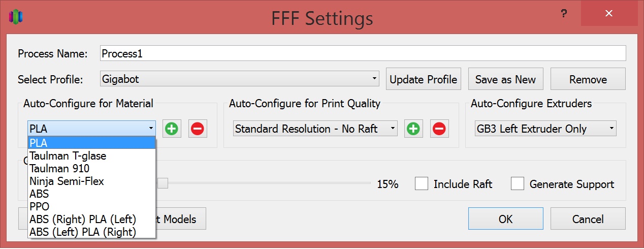Remove the selected material preset (red minus)
Image resolution: width=644 pixels, height=249 pixels.
pos(198,129)
